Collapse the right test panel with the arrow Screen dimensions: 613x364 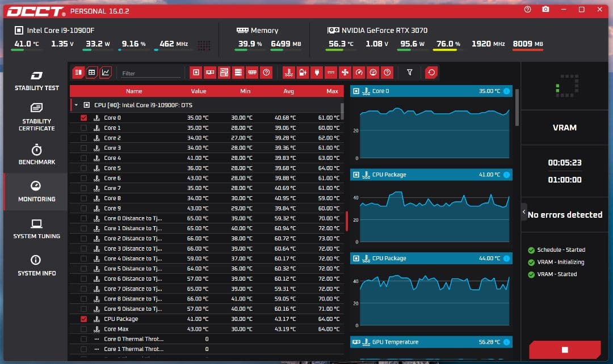[x=524, y=212]
